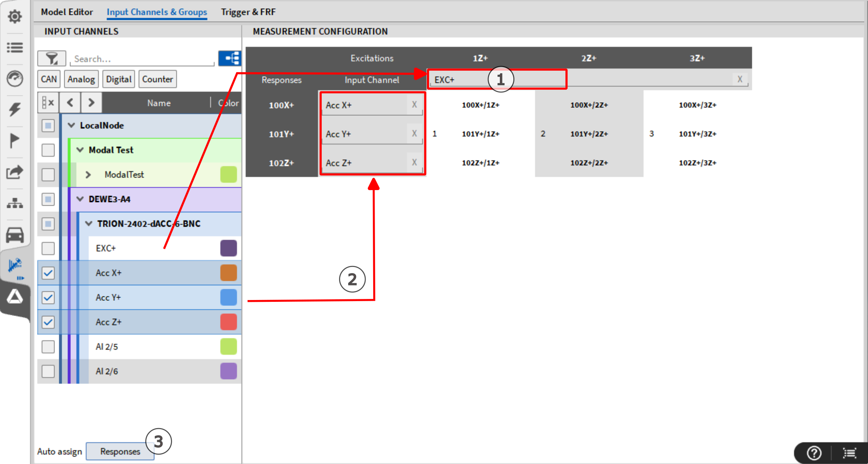Viewport: 868px width, 464px height.
Task: Click the 2Z+ excitation column header
Action: [588, 58]
